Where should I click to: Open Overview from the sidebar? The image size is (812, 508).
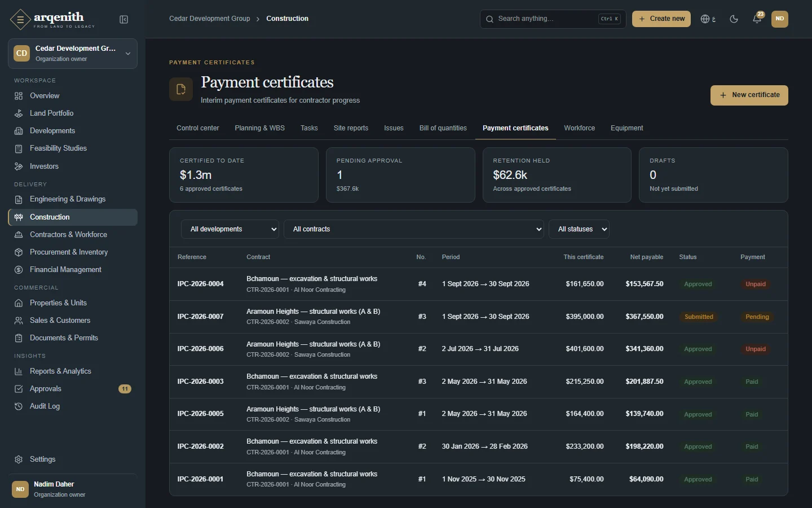point(73,96)
